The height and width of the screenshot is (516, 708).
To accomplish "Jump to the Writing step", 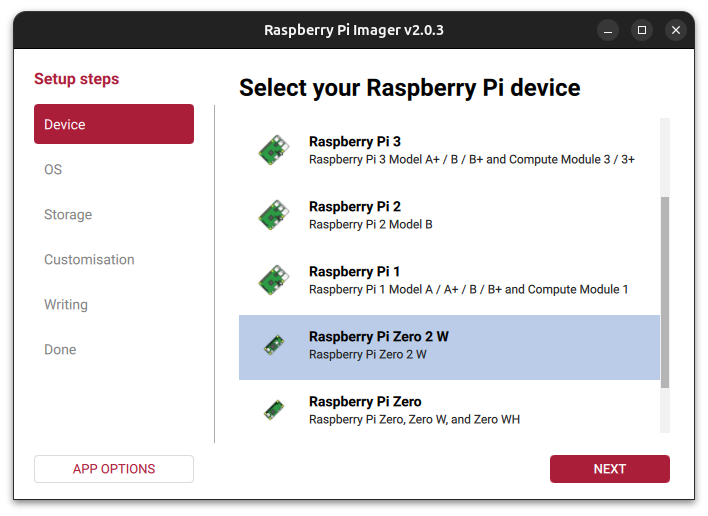I will coord(66,305).
